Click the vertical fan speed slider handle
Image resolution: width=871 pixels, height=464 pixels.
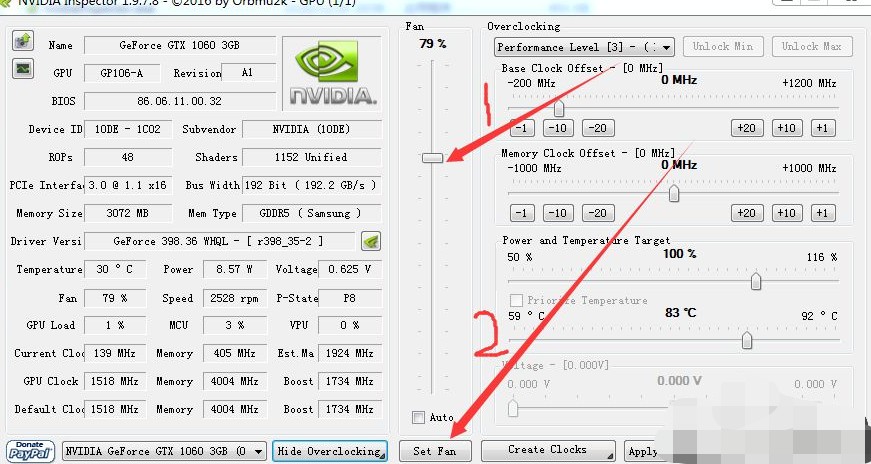(432, 157)
